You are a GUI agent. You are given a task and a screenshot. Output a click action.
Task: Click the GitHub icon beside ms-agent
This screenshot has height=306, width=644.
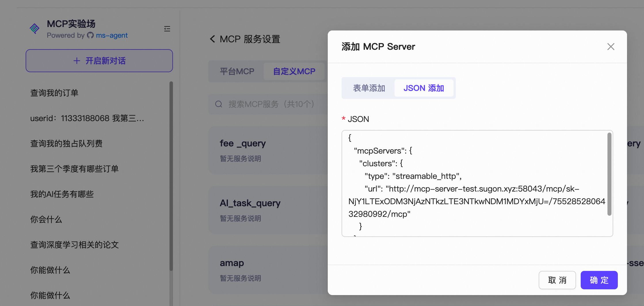90,35
